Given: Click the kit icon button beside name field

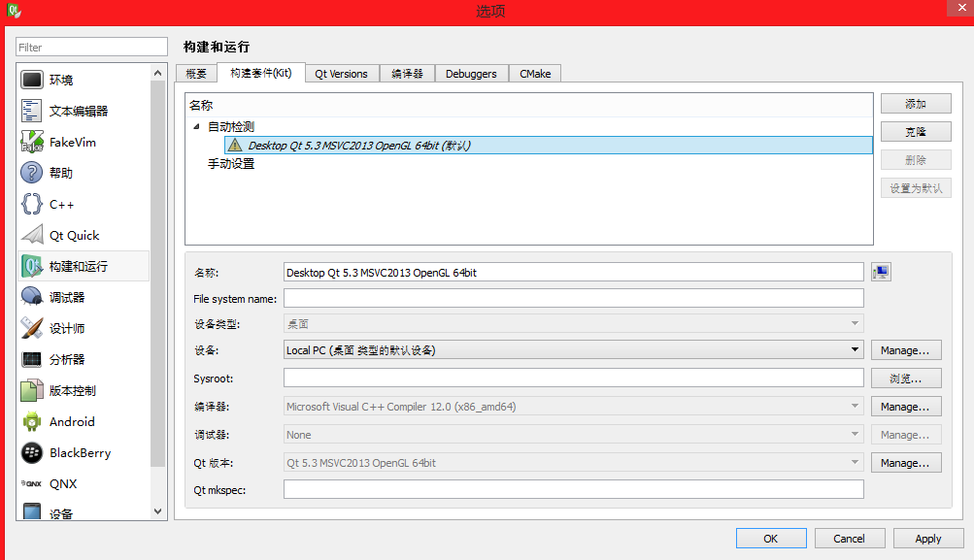Looking at the screenshot, I should click(881, 272).
